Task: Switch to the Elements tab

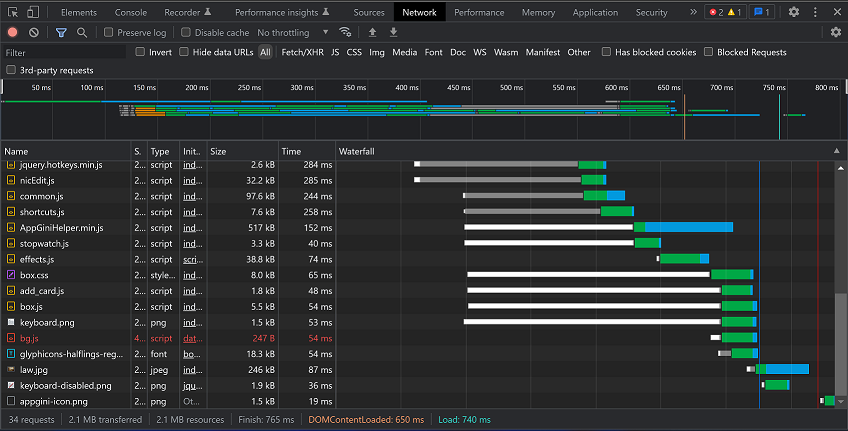Action: pos(79,12)
